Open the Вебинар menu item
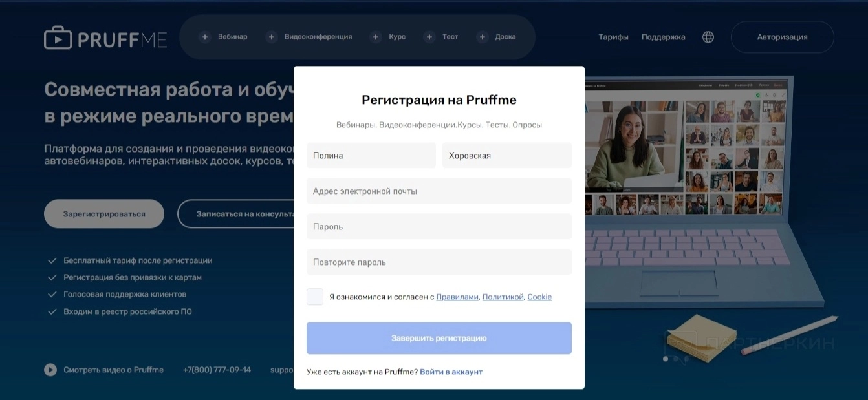Screen dimensions: 868x400 pos(233,37)
